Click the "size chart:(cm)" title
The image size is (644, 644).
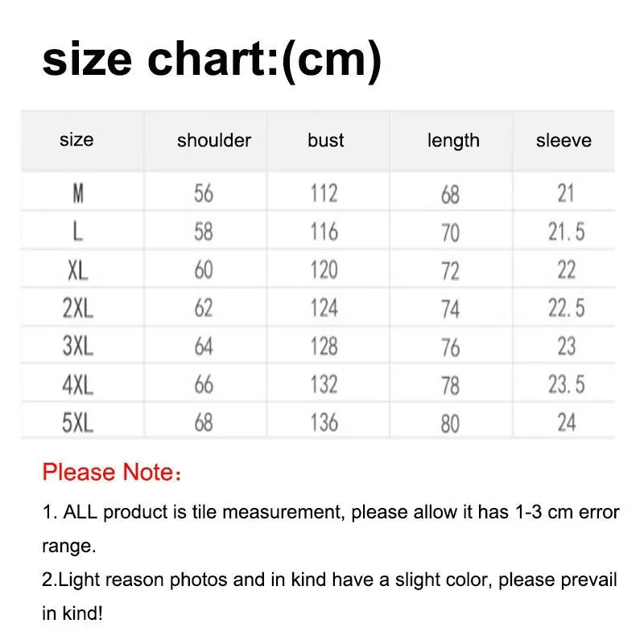[212, 60]
